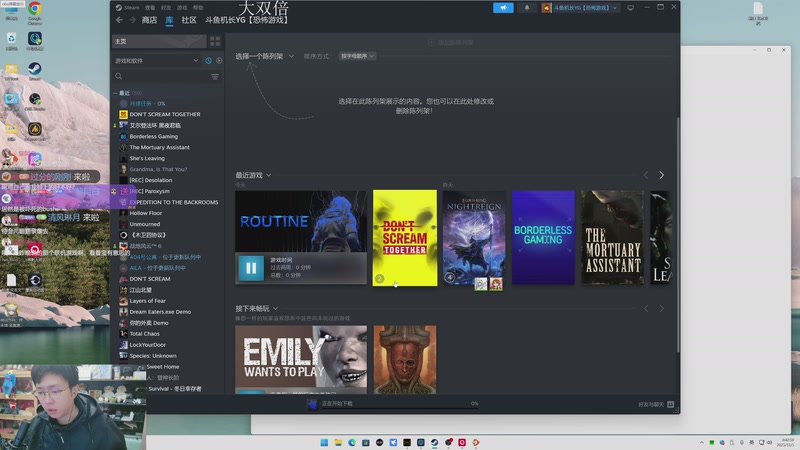Image resolution: width=800 pixels, height=450 pixels.
Task: Select Unmourned in the game list
Action: (x=144, y=224)
